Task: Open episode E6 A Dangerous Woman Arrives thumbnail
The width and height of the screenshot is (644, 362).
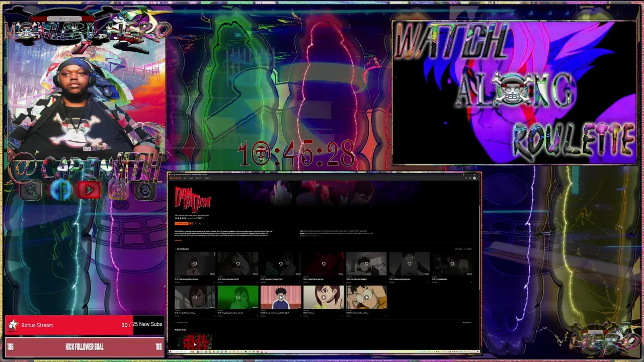Action: (x=409, y=264)
